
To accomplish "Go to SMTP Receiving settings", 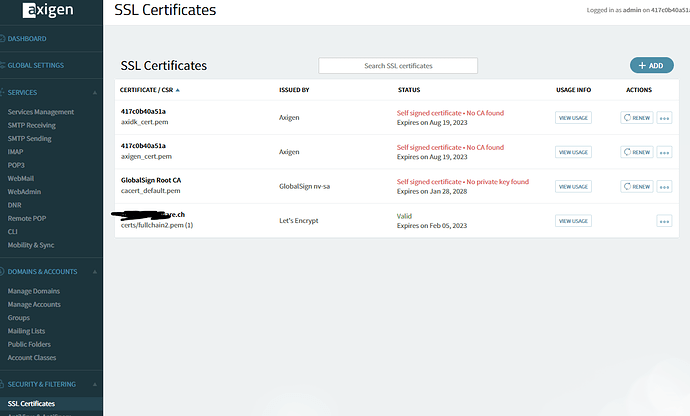I will click(32, 125).
